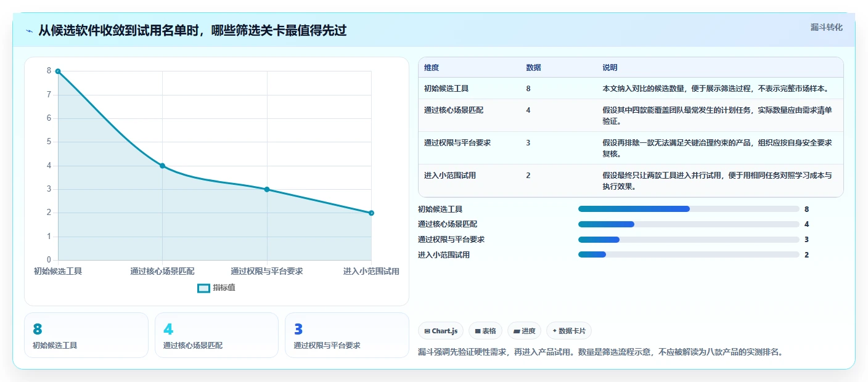868x382 pixels.
Task: Open the 初始候选工具 stat card showing 8
Action: [x=86, y=335]
